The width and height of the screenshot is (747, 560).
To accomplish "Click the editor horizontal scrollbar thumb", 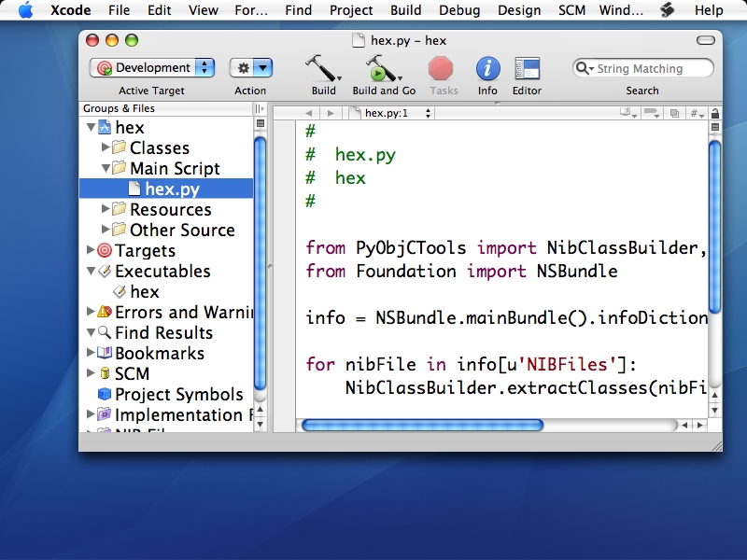I will tap(423, 426).
